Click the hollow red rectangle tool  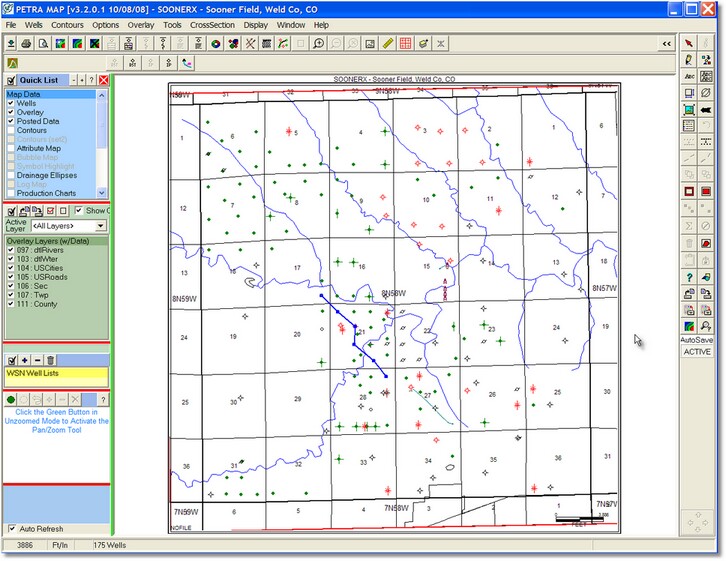click(689, 191)
